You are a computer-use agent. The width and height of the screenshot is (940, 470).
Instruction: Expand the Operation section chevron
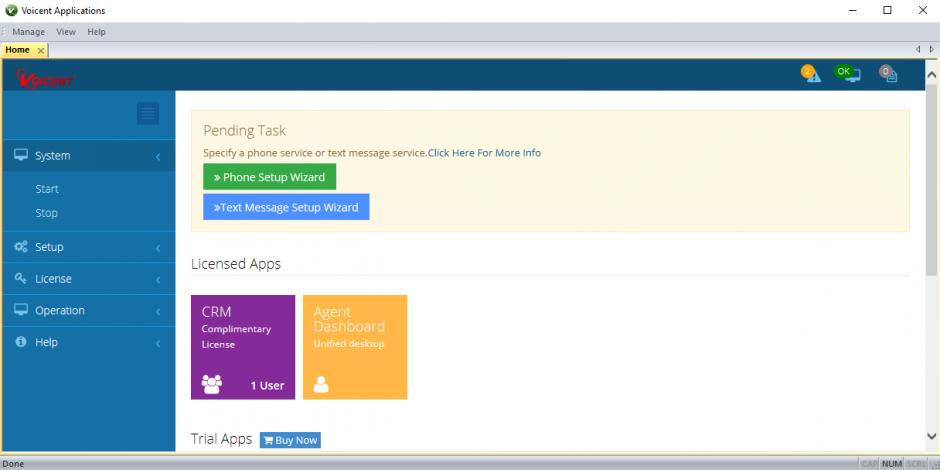(158, 311)
